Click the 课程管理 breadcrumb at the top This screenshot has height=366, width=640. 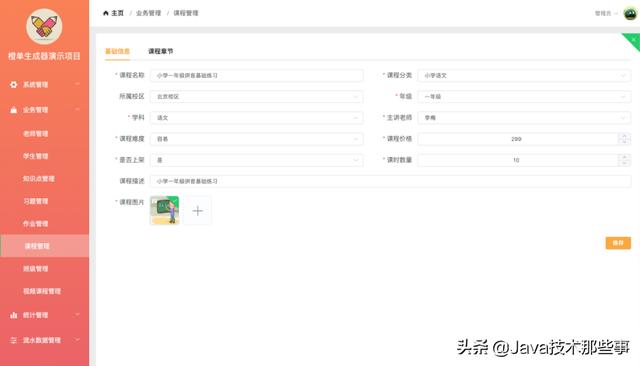(x=186, y=13)
